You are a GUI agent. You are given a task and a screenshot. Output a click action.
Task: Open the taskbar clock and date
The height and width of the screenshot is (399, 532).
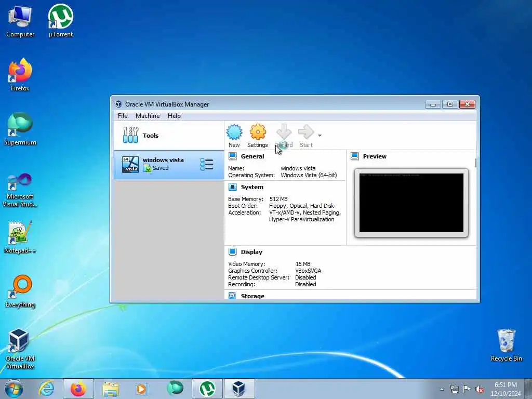point(506,389)
